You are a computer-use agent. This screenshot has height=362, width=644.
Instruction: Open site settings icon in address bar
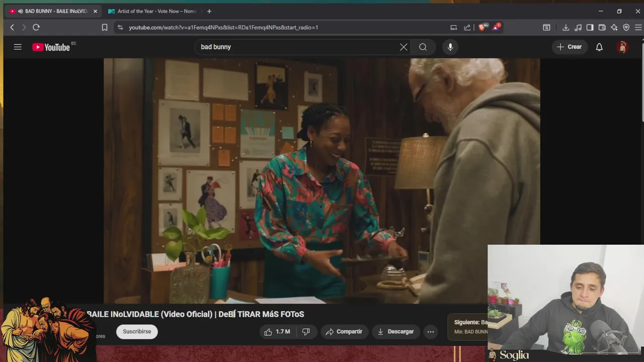tap(120, 28)
